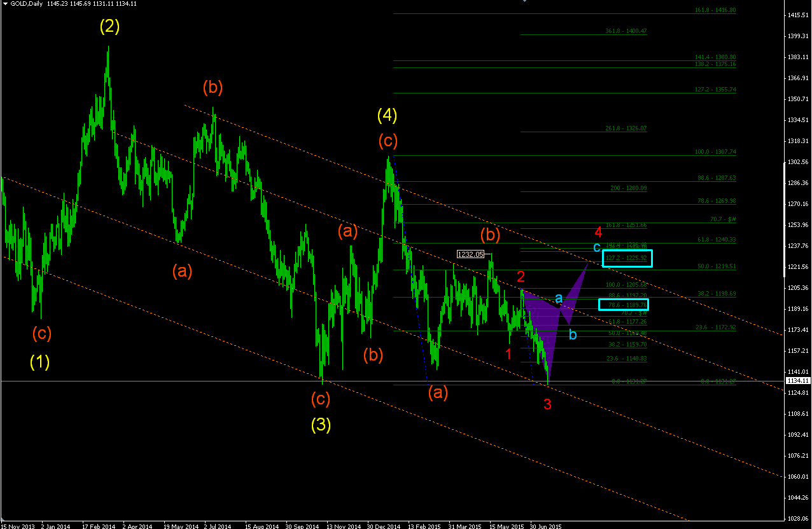Click Fibonacci level 61.8 - 1177.26
Viewport: 812px width, 529px height.
tap(627, 322)
